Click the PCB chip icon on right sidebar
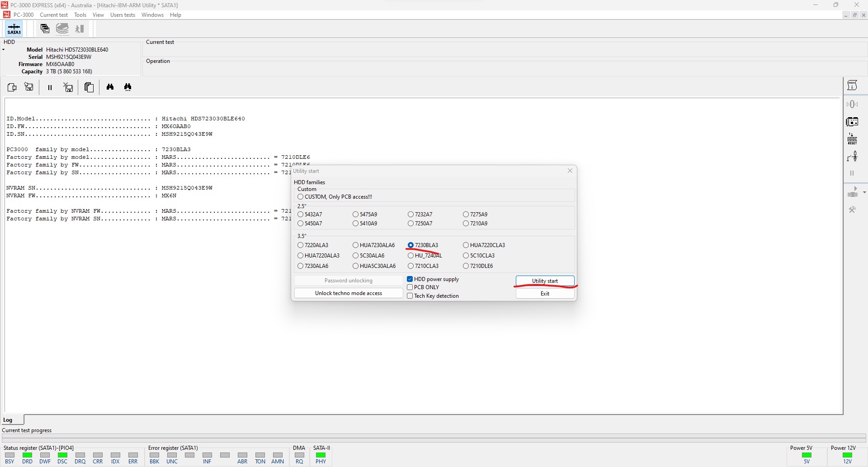Image resolution: width=868 pixels, height=467 pixels. [x=852, y=120]
